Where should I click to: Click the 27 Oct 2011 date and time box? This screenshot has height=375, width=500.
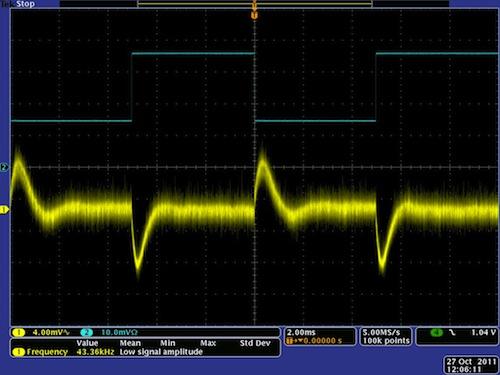pyautogui.click(x=471, y=365)
